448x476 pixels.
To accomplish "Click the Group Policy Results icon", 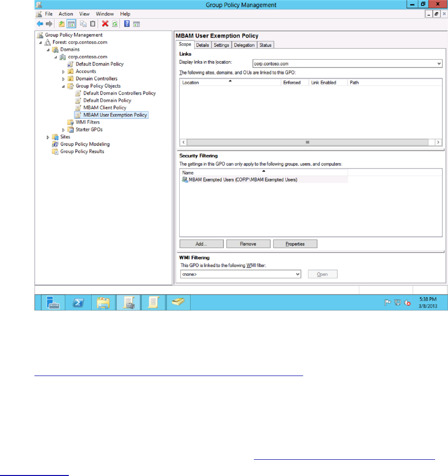I will point(55,151).
